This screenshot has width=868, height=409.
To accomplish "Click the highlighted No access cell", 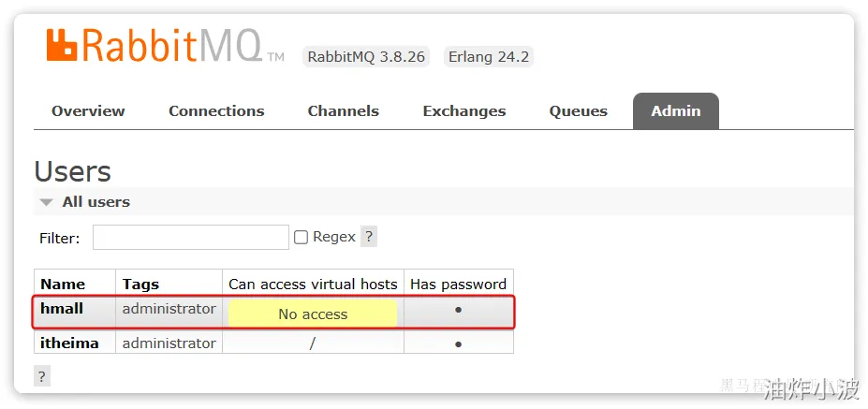I will coord(313,314).
